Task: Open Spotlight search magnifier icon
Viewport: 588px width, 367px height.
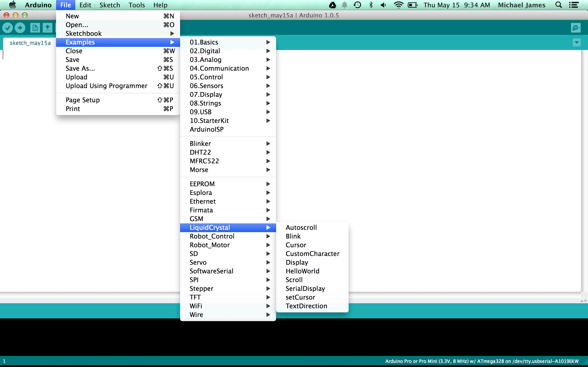Action: click(x=559, y=5)
